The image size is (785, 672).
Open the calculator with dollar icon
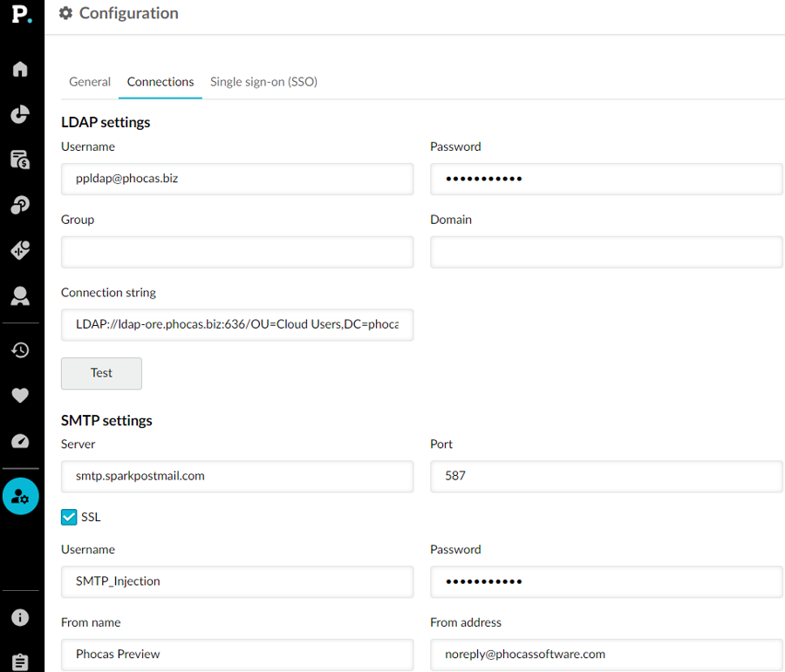(x=20, y=160)
